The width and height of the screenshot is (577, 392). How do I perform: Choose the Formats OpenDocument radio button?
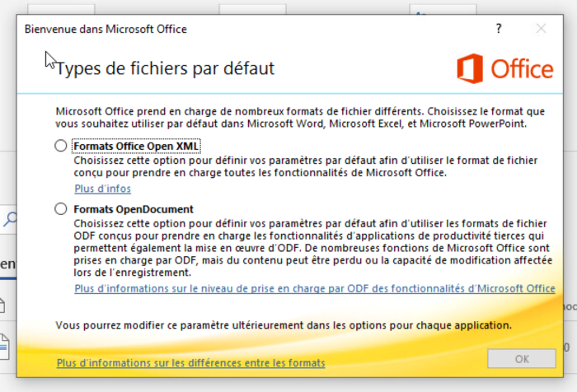(61, 209)
